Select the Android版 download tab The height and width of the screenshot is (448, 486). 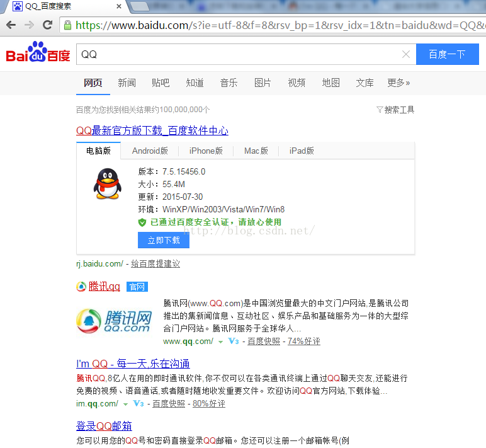(x=150, y=151)
